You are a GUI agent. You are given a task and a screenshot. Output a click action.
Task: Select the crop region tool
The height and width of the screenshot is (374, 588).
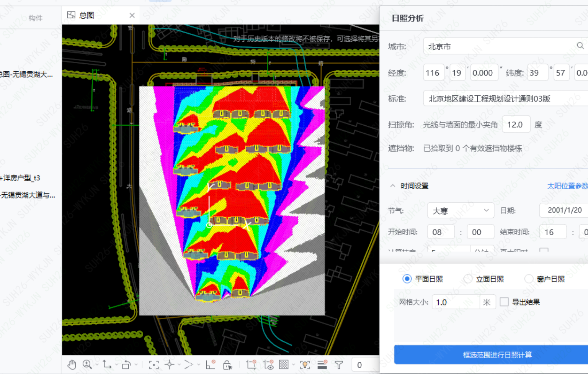251,365
